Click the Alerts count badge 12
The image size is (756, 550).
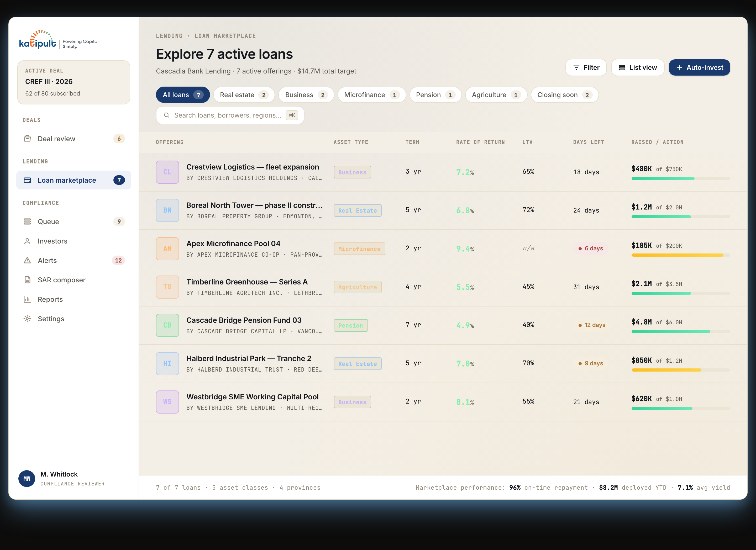[x=118, y=261]
